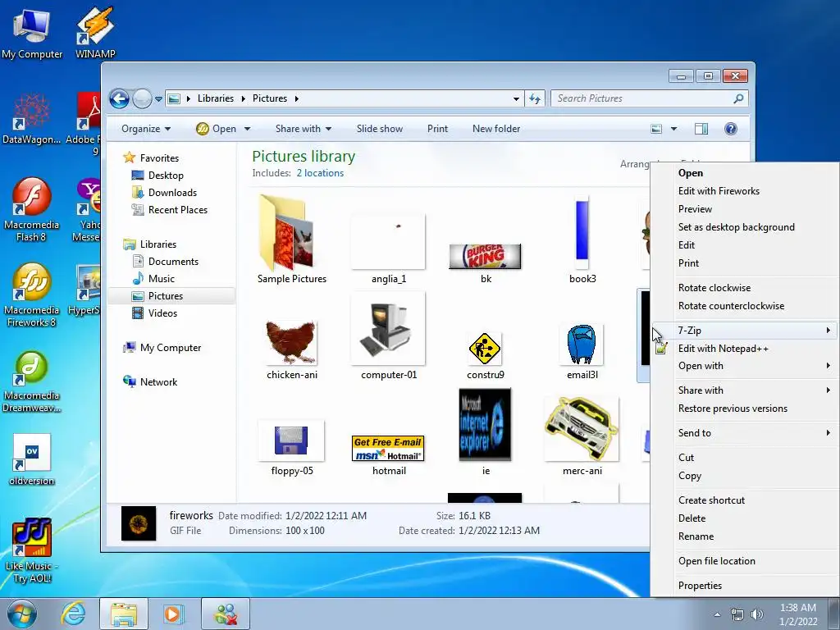The width and height of the screenshot is (840, 630).
Task: Click the network tray icon
Action: (737, 614)
